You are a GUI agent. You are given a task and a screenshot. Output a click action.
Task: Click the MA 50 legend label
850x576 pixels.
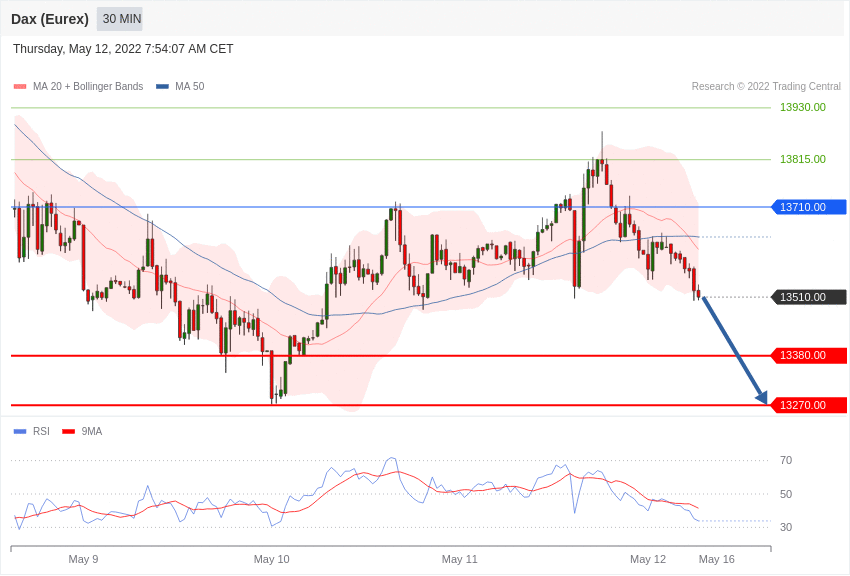pos(190,87)
